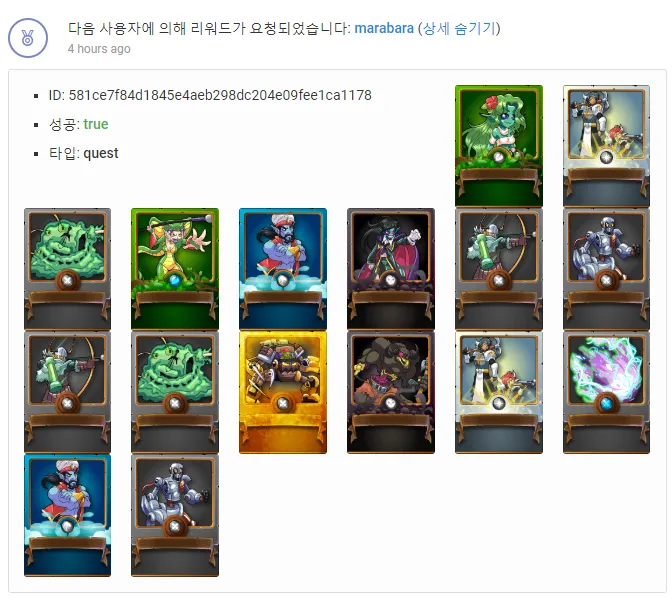
Task: Click the silver robot card in second row
Action: coord(606,269)
